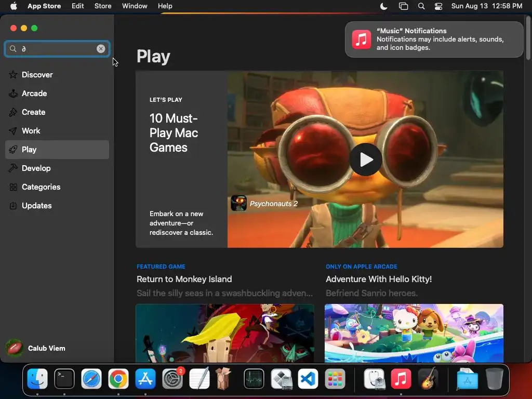
Task: Open the Music Notifications banner text
Action: (x=440, y=39)
